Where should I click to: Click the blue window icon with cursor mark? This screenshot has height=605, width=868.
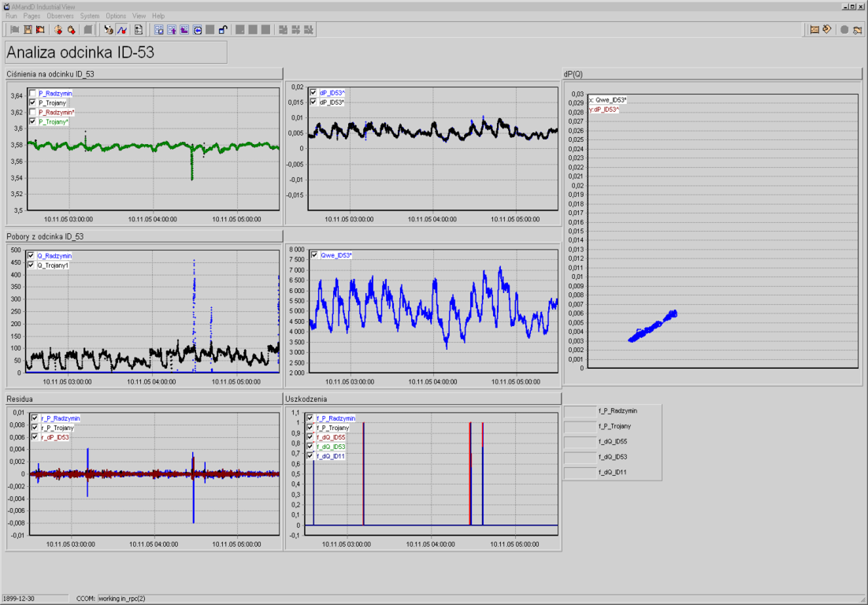pyautogui.click(x=159, y=30)
